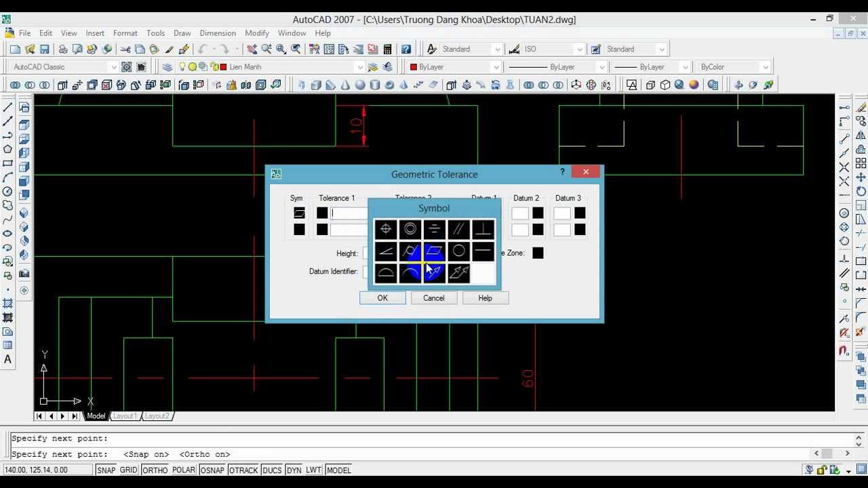Click the Undo arrow icon

tap(202, 49)
